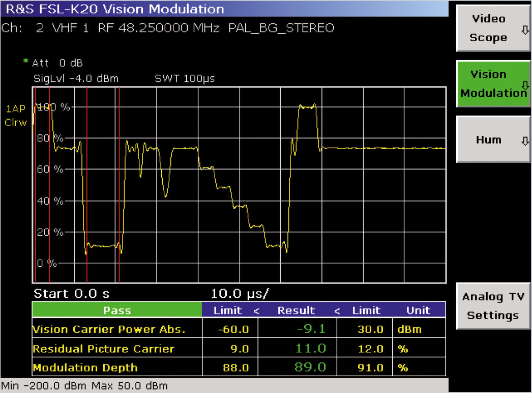The width and height of the screenshot is (532, 393).
Task: Click the arrow icon on Vision Modulation
Action: pyautogui.click(x=525, y=86)
